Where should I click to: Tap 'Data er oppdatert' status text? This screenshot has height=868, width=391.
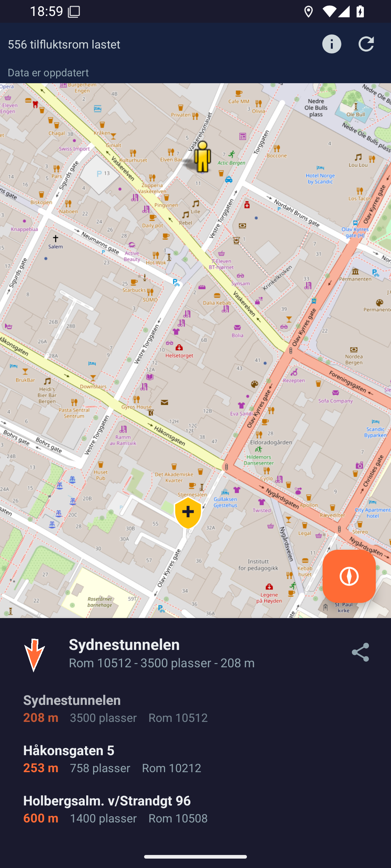click(x=48, y=73)
